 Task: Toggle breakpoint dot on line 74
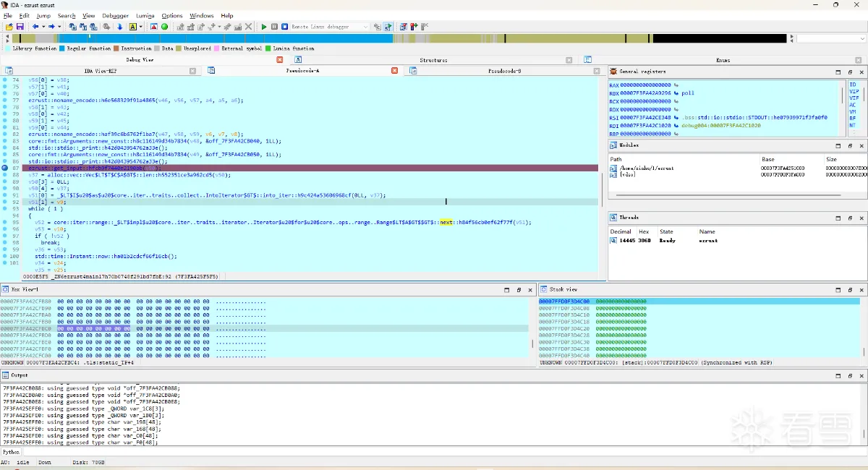tap(5, 80)
